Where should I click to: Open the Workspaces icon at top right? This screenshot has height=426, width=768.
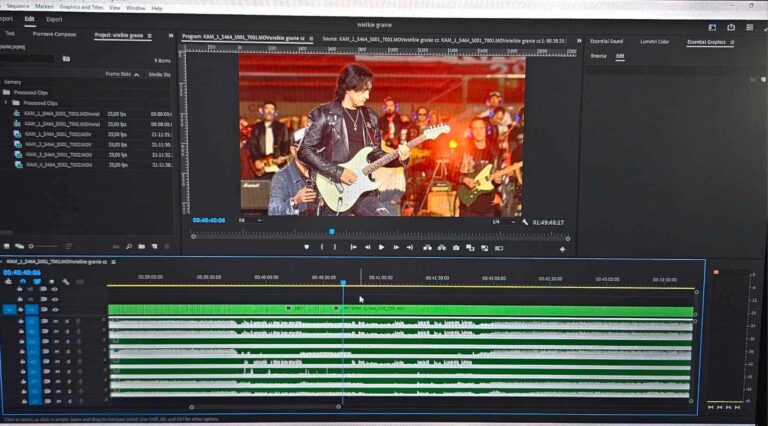[x=712, y=27]
